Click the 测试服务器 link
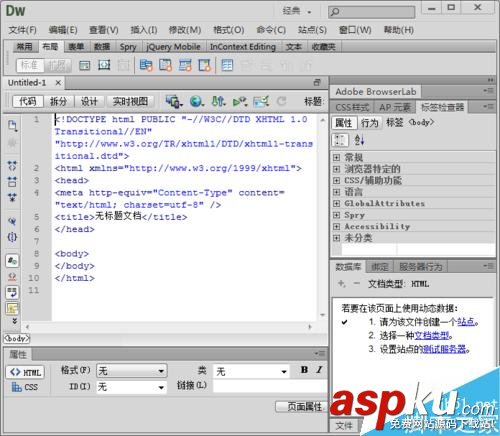500x436 pixels. (x=444, y=349)
